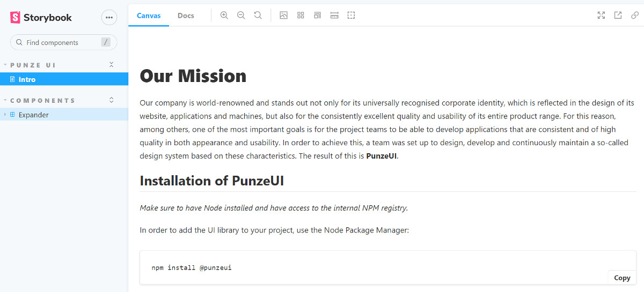The width and height of the screenshot is (644, 292).
Task: Switch to the Docs tab
Action: pyautogui.click(x=186, y=16)
